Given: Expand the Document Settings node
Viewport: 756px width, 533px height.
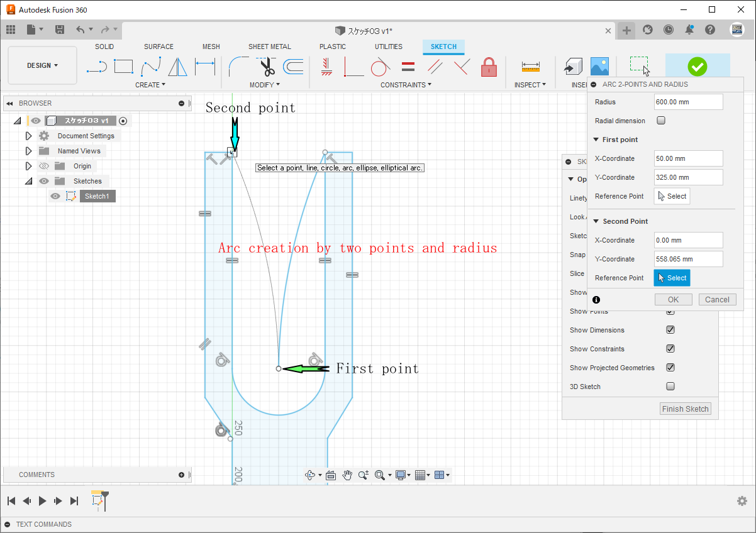Looking at the screenshot, I should (28, 136).
